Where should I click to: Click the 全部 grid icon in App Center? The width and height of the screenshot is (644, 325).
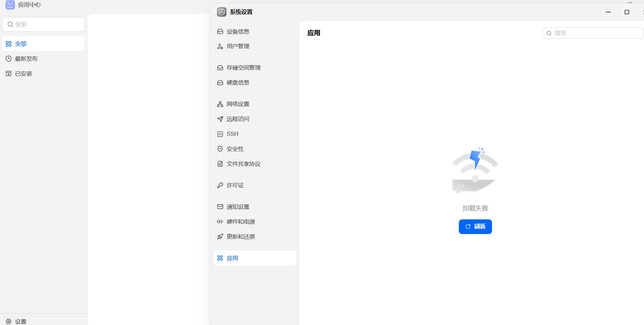9,44
